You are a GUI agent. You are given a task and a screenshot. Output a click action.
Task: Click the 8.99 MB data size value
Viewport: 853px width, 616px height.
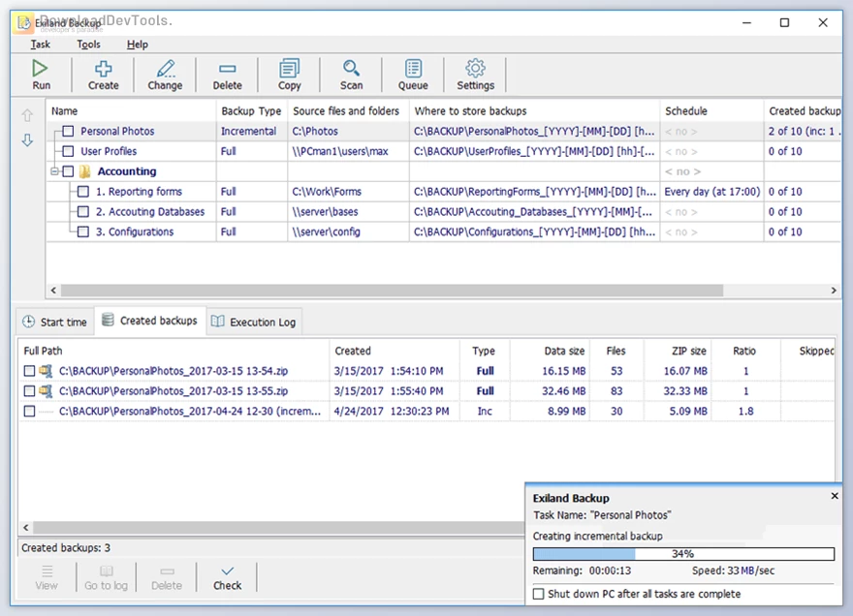coord(566,411)
